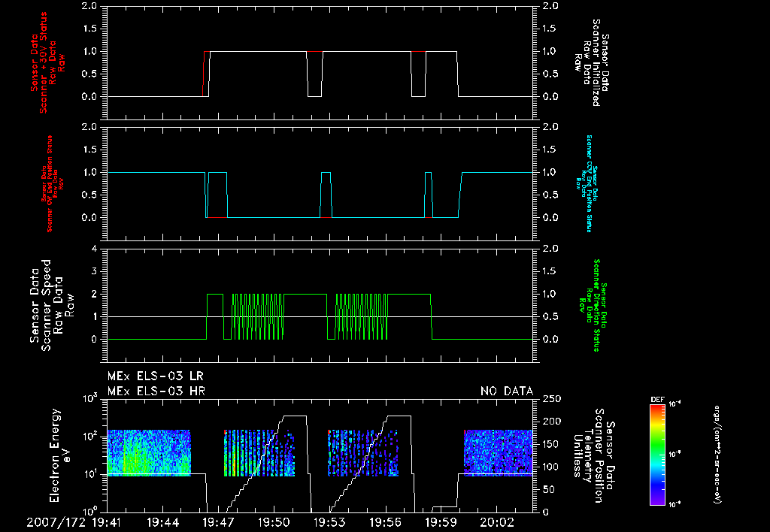
Task: Click the 3 tick on Scanner Speed axis
Action: coord(94,271)
